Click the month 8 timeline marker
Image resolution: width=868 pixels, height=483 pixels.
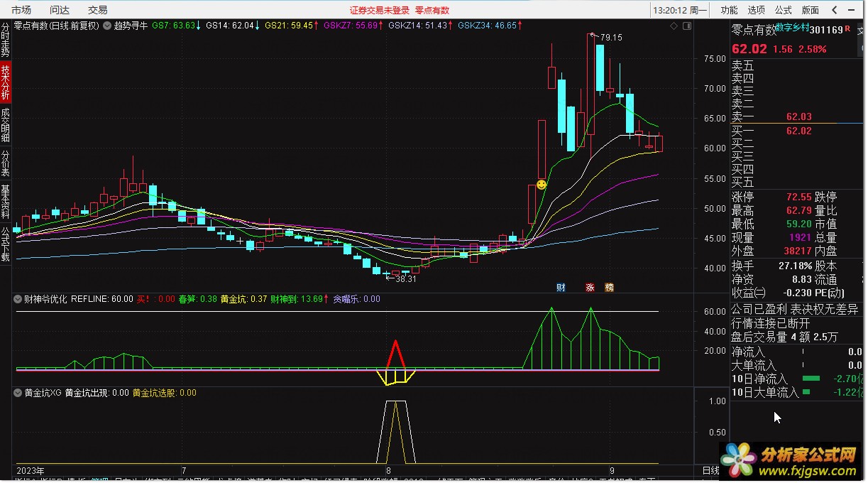(x=389, y=470)
